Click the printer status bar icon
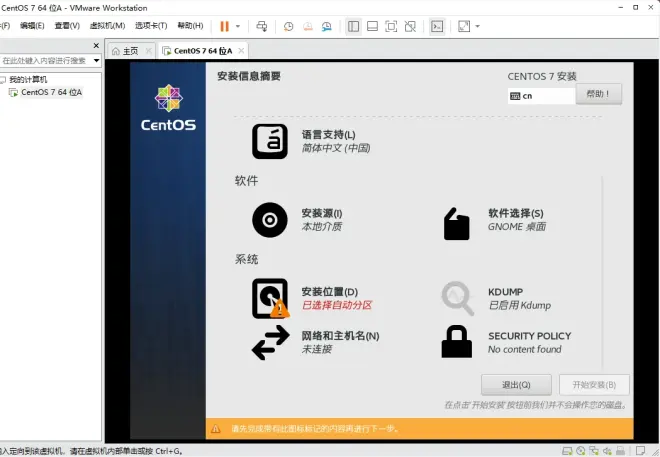 point(620,451)
